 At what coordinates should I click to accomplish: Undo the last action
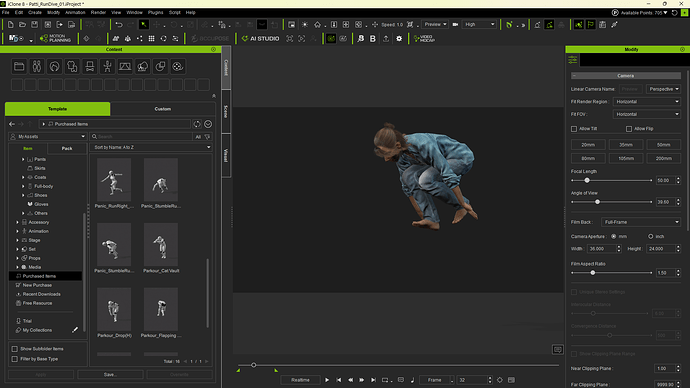pyautogui.click(x=119, y=25)
